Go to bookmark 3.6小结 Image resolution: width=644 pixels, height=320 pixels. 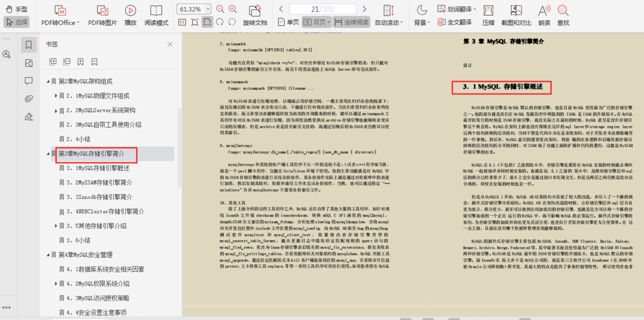(78, 240)
